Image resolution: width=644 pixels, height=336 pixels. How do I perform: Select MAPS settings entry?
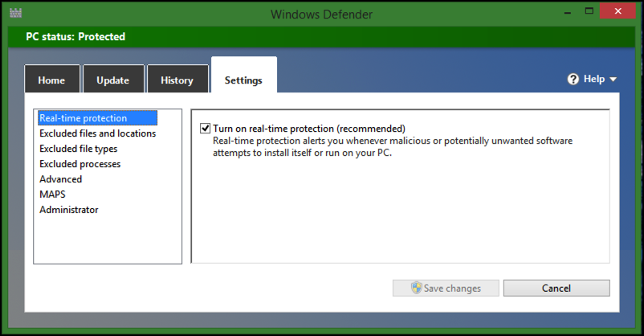tap(52, 194)
